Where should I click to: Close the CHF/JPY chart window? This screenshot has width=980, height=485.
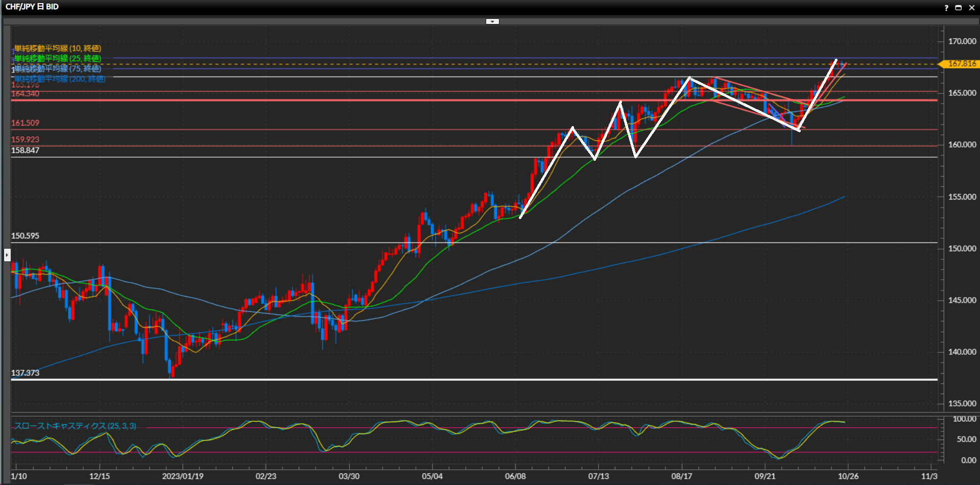pyautogui.click(x=971, y=8)
